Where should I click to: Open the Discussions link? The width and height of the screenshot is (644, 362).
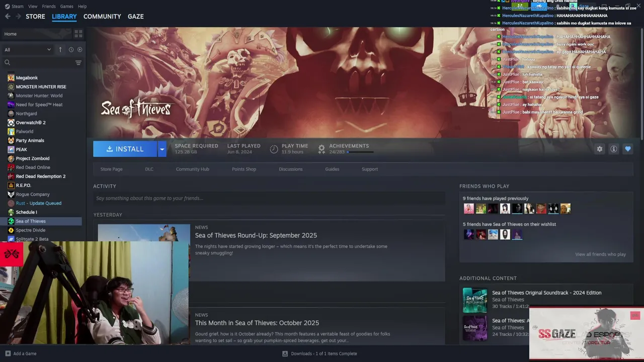(291, 169)
